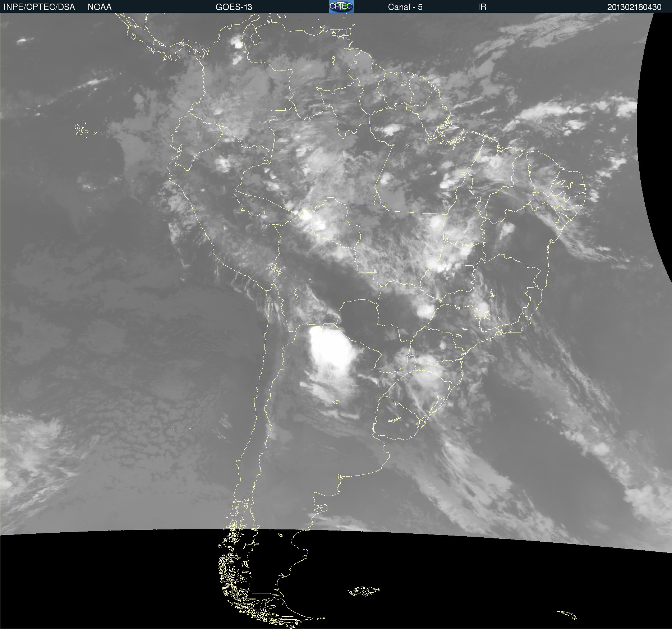Viewport: 672px width, 629px height.
Task: Click the INPE/CPTEC/DSA header text
Action: [39, 7]
